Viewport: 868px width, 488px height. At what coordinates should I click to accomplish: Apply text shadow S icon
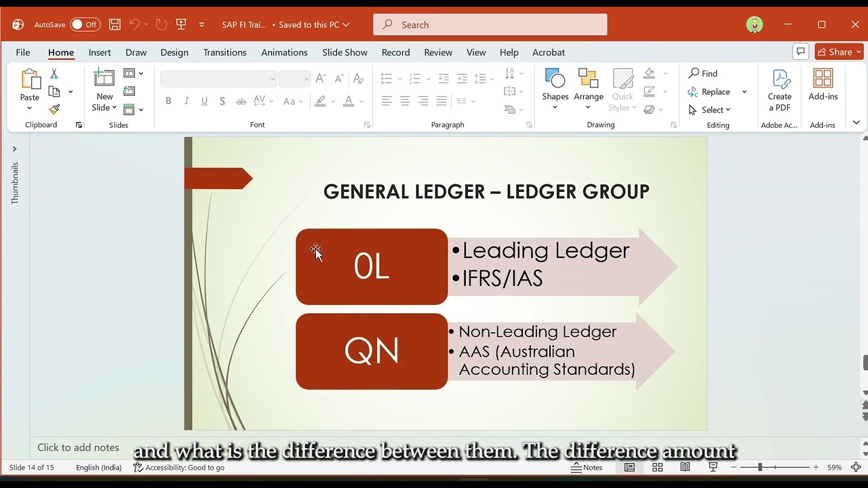(x=222, y=101)
